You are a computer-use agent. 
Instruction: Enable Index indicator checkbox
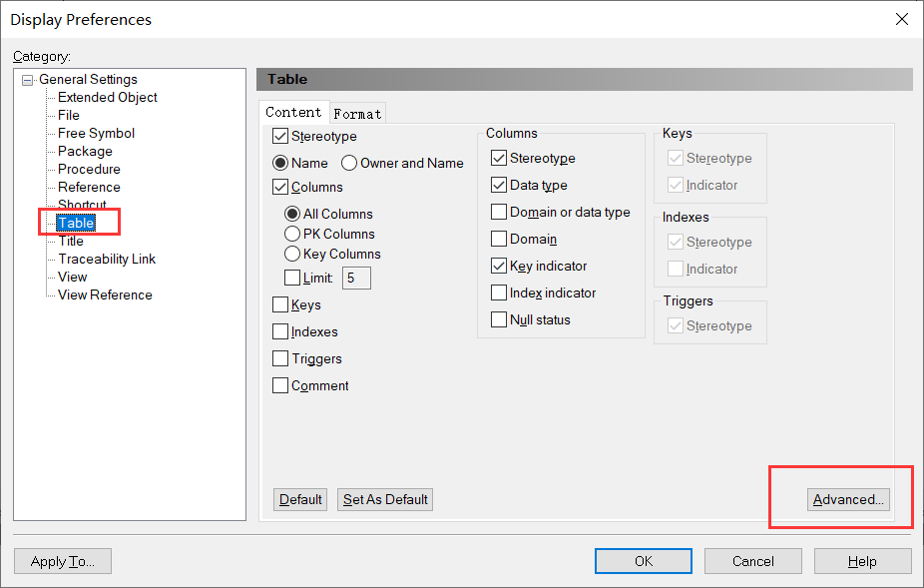pos(499,293)
